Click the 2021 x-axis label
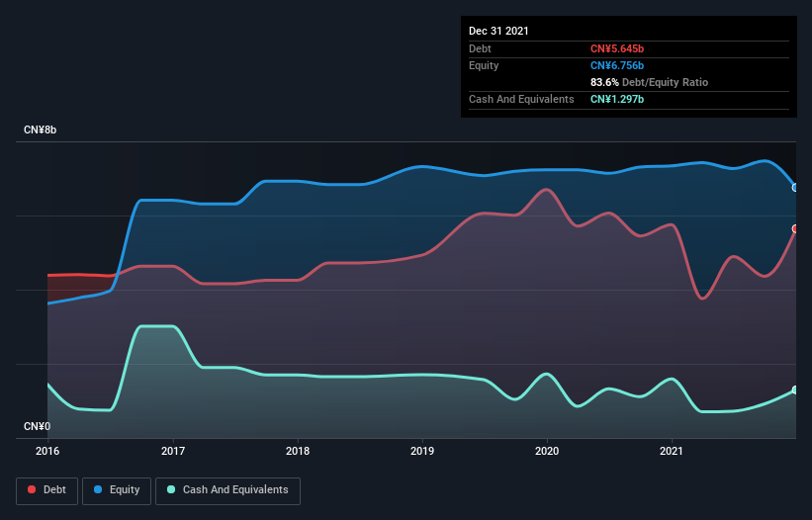812x520 pixels. tap(672, 451)
